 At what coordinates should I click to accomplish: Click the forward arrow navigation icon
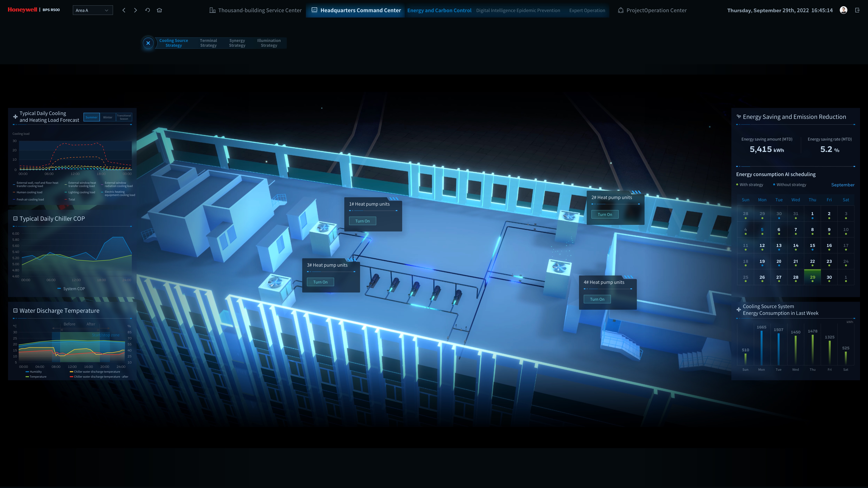point(136,10)
